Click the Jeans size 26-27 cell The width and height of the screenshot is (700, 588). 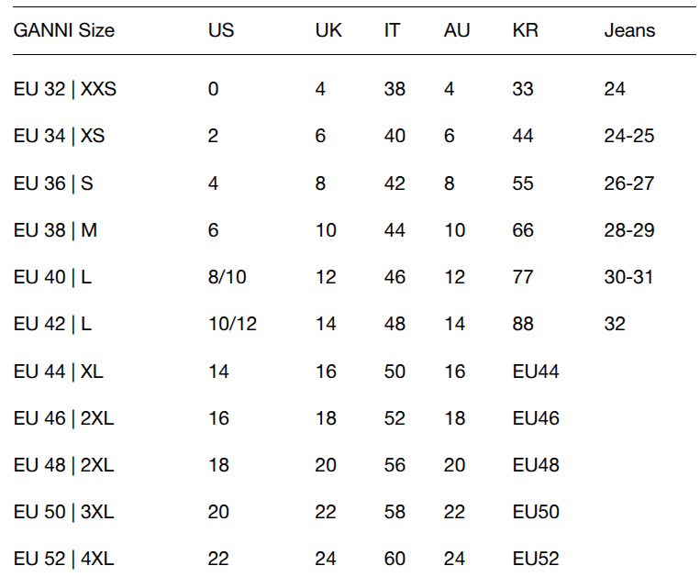click(x=628, y=183)
